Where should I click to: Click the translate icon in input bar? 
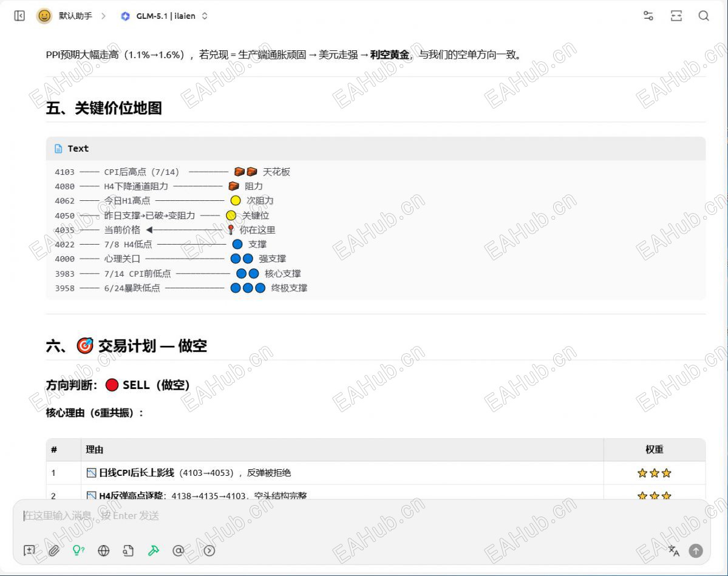[674, 551]
